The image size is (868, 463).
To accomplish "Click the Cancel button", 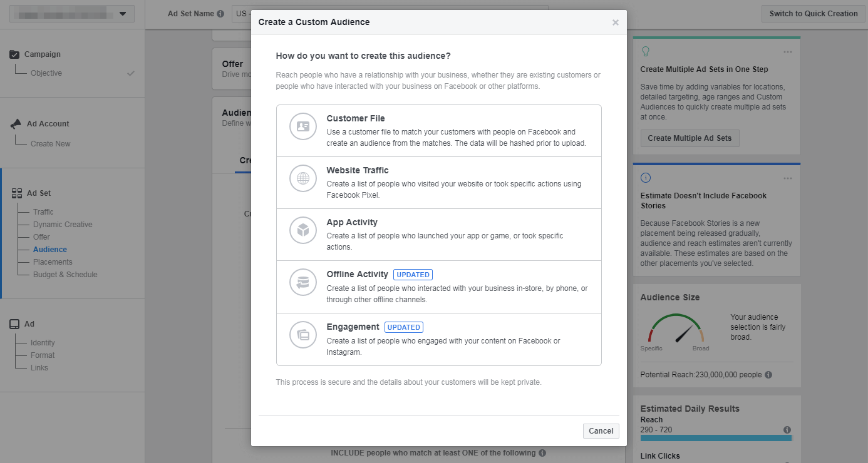I will pos(601,431).
